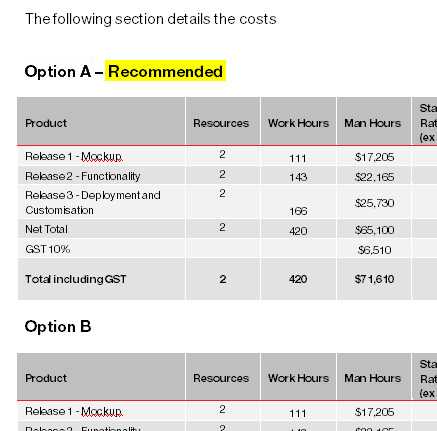Click the highlighted Recommended heading text
The width and height of the screenshot is (437, 431).
[165, 71]
